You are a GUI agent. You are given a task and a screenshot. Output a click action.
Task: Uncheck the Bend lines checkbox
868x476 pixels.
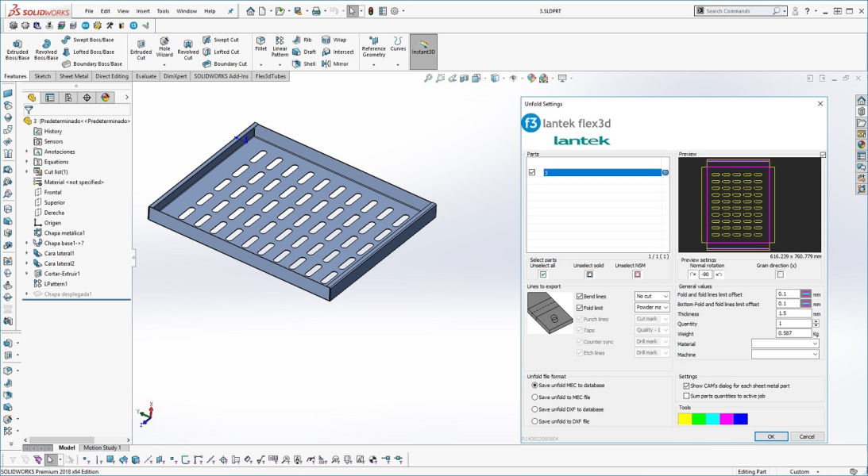pyautogui.click(x=580, y=297)
